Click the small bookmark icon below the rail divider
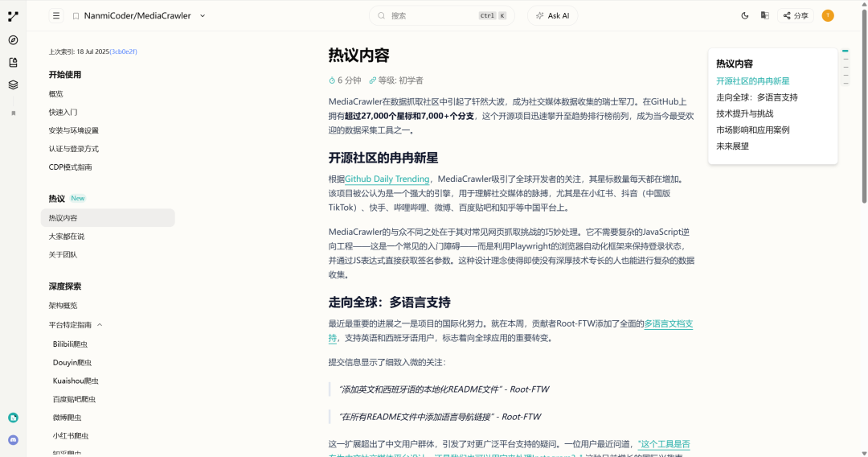This screenshot has width=868, height=457. tap(14, 113)
